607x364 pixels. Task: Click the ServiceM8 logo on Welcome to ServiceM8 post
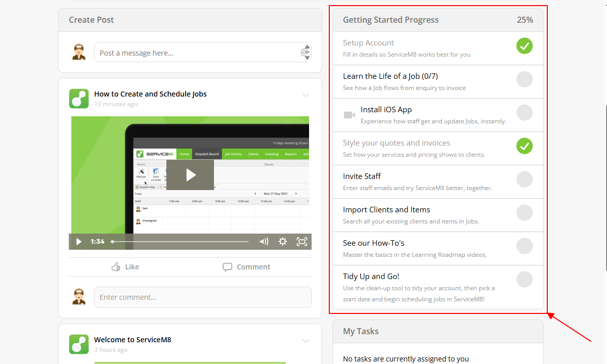[x=79, y=344]
